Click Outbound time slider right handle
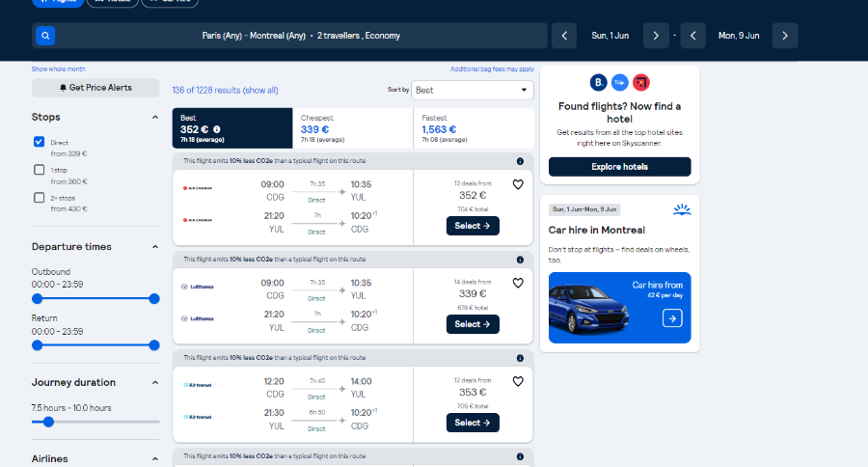868x467 pixels. pyautogui.click(x=154, y=299)
